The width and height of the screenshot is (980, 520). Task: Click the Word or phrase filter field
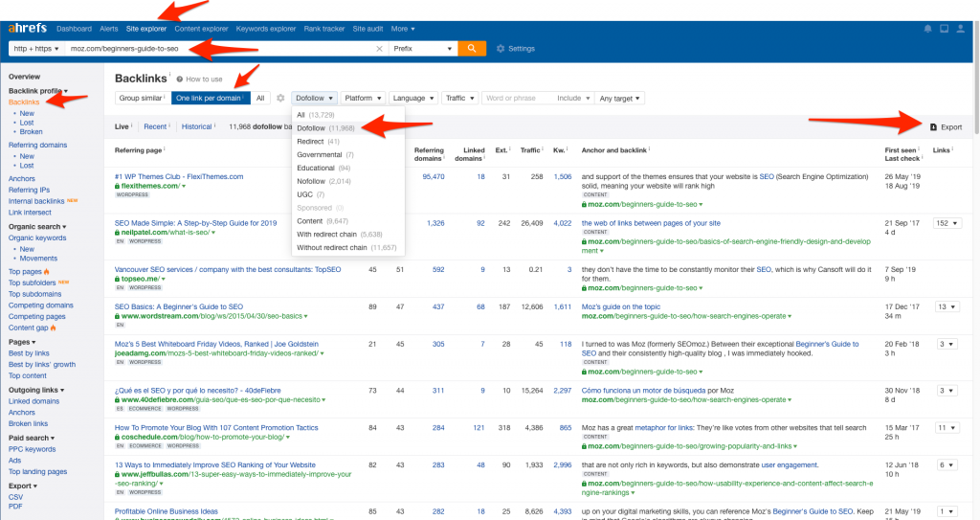(517, 99)
